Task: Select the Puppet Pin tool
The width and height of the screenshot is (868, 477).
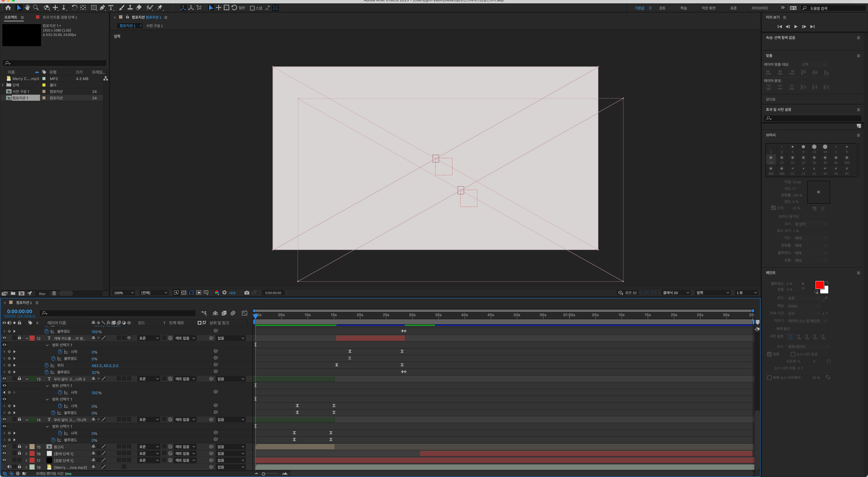Action: (160, 7)
